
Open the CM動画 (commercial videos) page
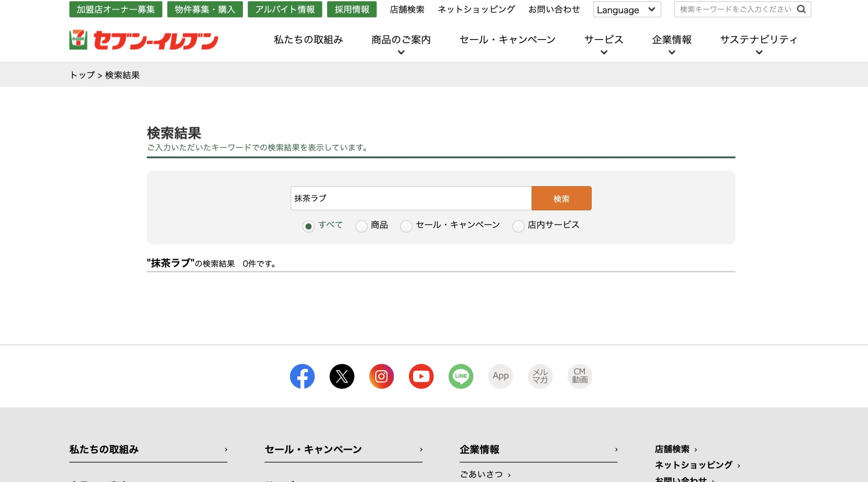point(579,376)
